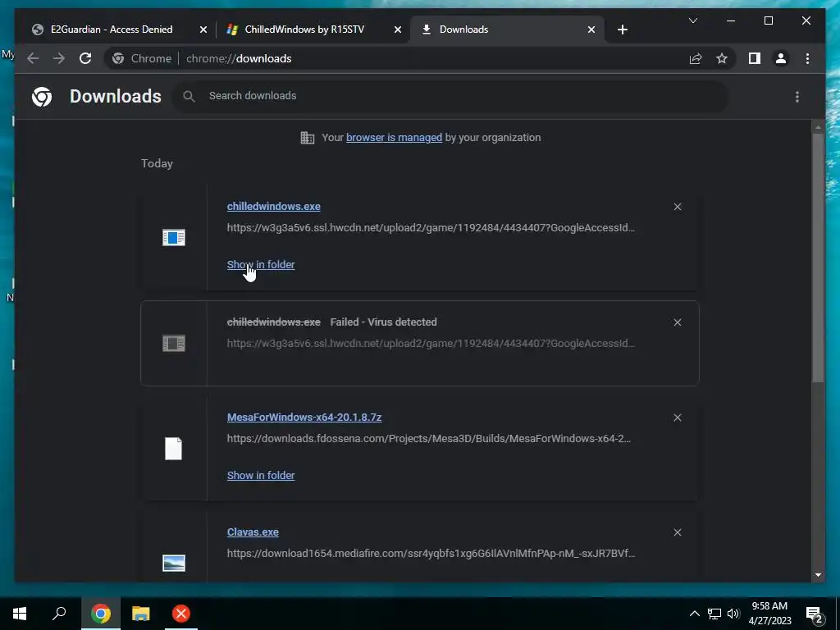The height and width of the screenshot is (630, 840).
Task: Open the Downloads page more actions menu
Action: pos(797,97)
